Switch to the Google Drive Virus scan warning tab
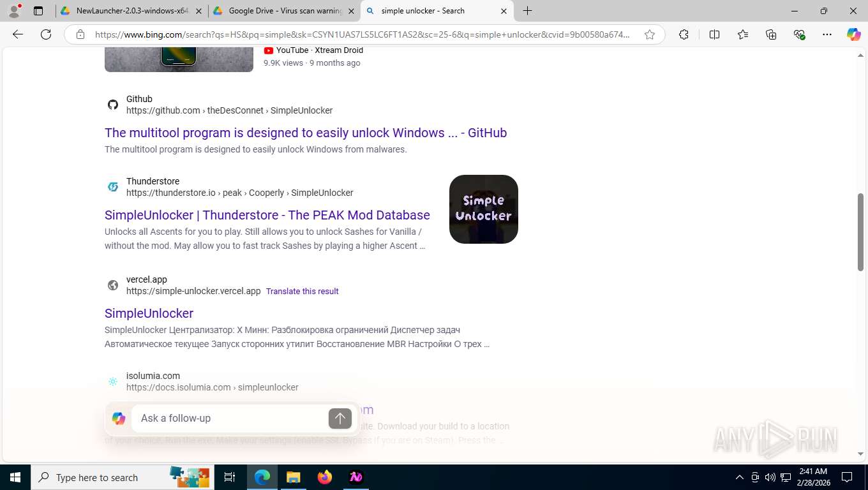This screenshot has height=490, width=868. click(285, 11)
